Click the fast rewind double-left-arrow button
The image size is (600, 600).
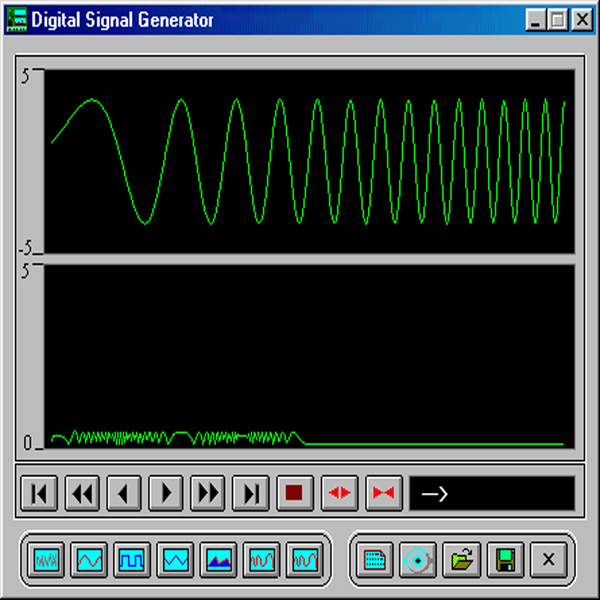pos(82,493)
